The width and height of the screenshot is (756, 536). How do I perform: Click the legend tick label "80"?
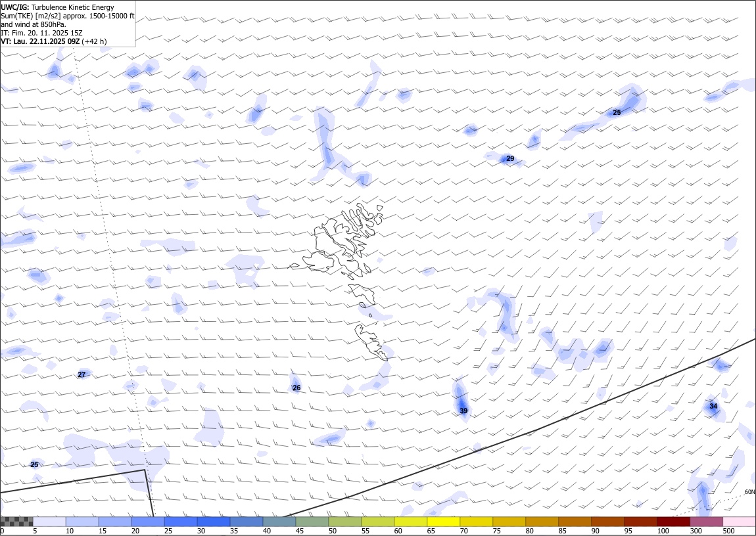pos(529,531)
